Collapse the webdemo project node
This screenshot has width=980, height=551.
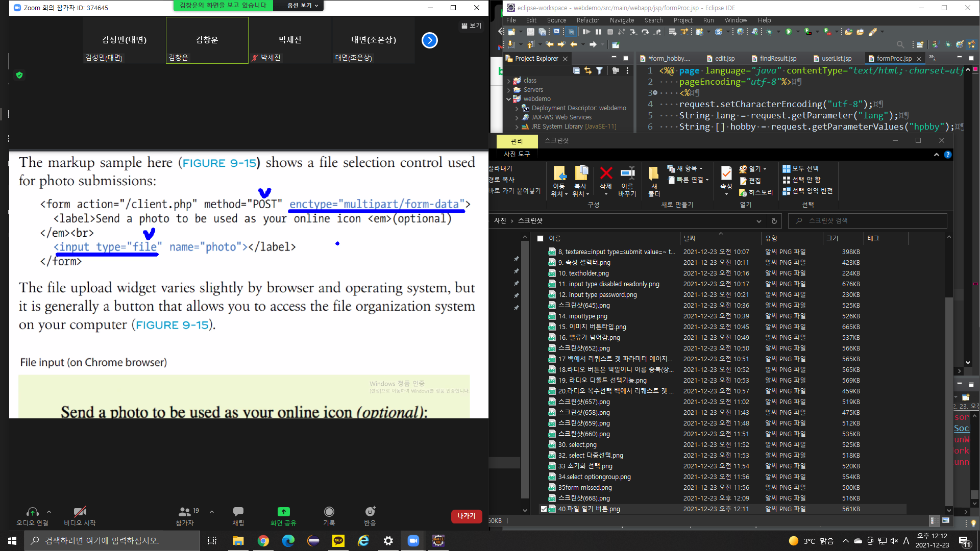[509, 99]
